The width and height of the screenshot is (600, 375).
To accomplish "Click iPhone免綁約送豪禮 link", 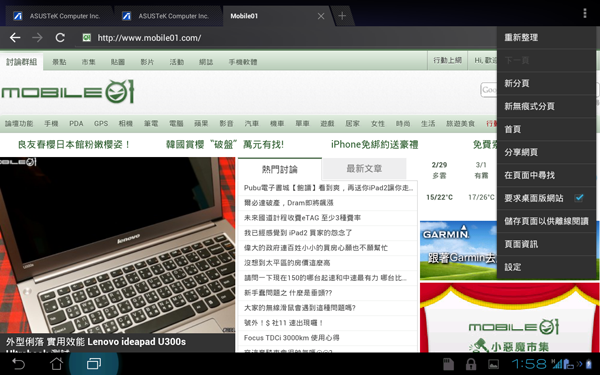I will click(x=374, y=144).
